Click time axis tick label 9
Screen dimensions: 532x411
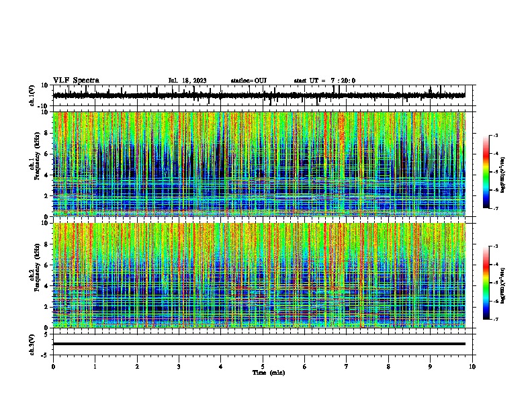pyautogui.click(x=430, y=367)
